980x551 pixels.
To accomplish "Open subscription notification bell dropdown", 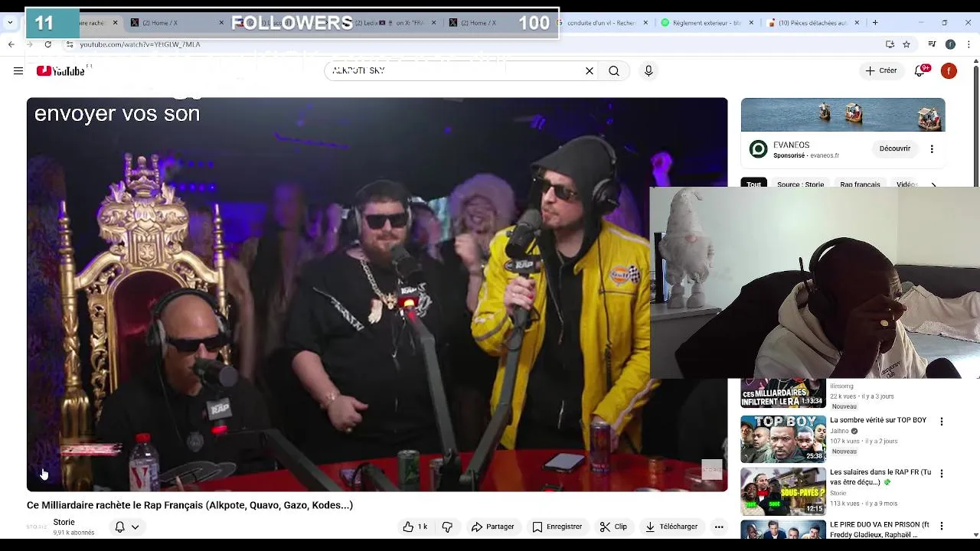I will click(x=126, y=527).
